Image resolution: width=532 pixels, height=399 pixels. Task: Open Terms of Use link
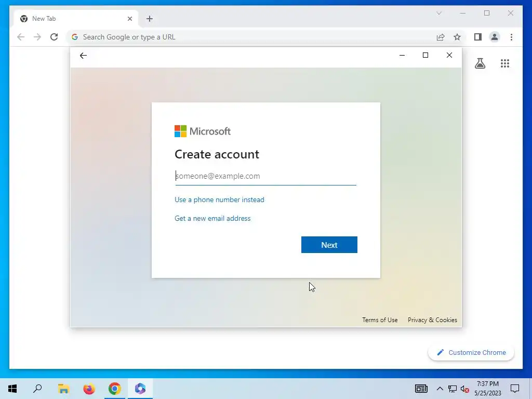click(x=380, y=320)
